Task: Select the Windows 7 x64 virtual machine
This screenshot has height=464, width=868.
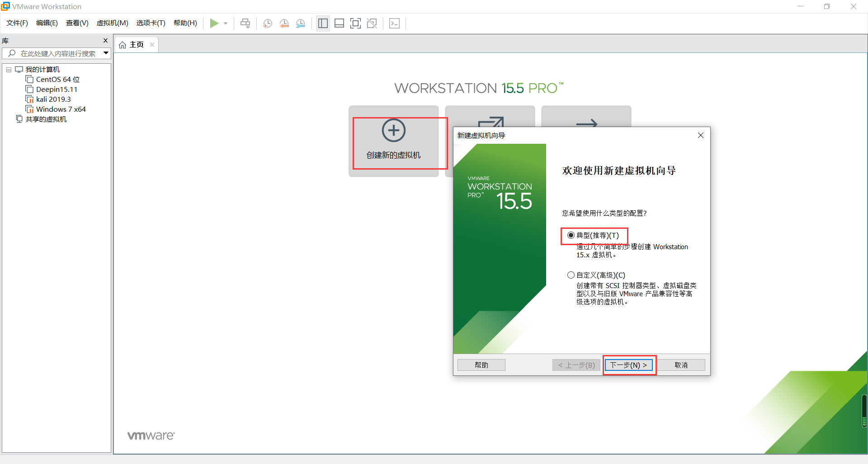Action: [x=61, y=109]
